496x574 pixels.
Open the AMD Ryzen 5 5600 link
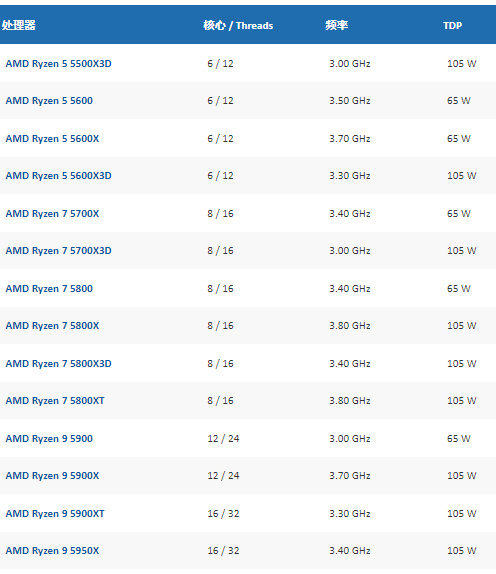click(x=49, y=101)
